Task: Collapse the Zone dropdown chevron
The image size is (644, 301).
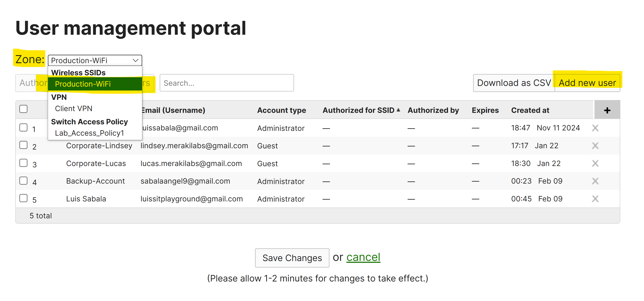Action: 136,61
